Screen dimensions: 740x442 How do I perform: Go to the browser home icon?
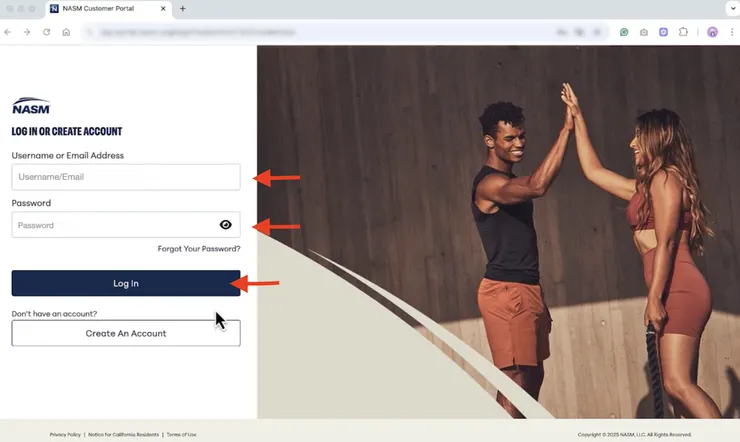click(x=66, y=32)
